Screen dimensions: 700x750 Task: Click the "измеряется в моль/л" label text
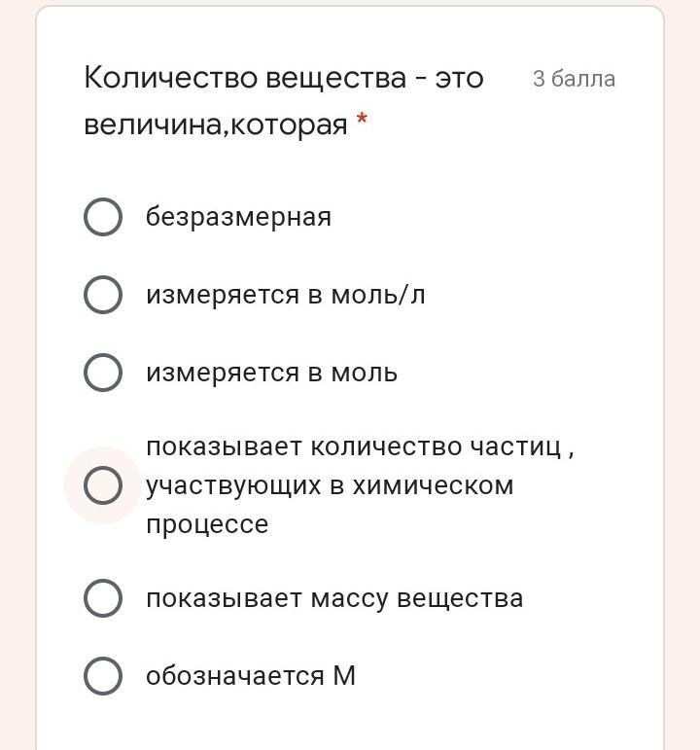(x=285, y=295)
